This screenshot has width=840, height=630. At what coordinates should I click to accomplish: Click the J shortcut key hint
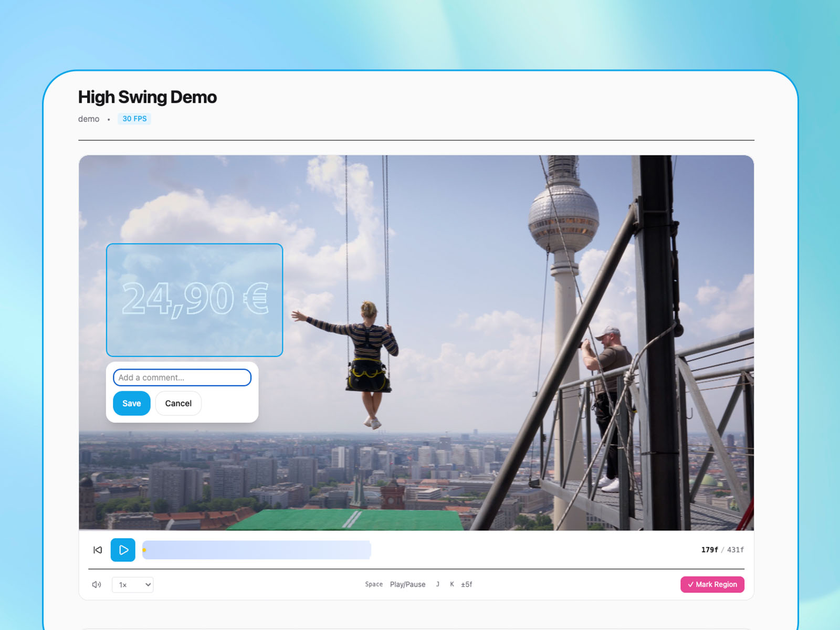point(438,584)
